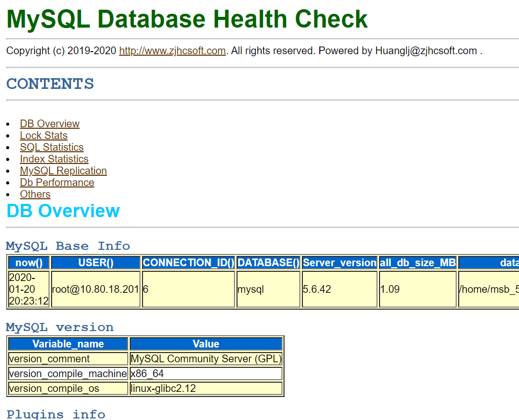Select the version_compile_os cell
519x420 pixels.
click(68, 388)
